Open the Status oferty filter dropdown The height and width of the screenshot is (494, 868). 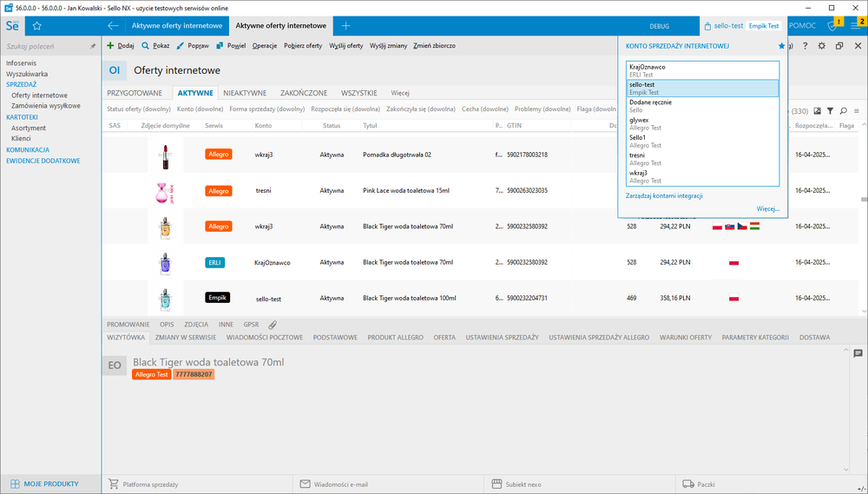click(139, 109)
